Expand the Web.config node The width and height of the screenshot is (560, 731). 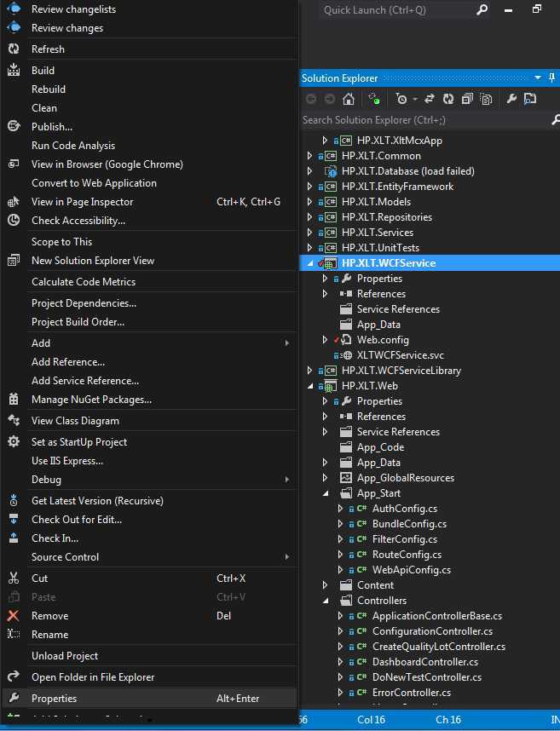325,340
